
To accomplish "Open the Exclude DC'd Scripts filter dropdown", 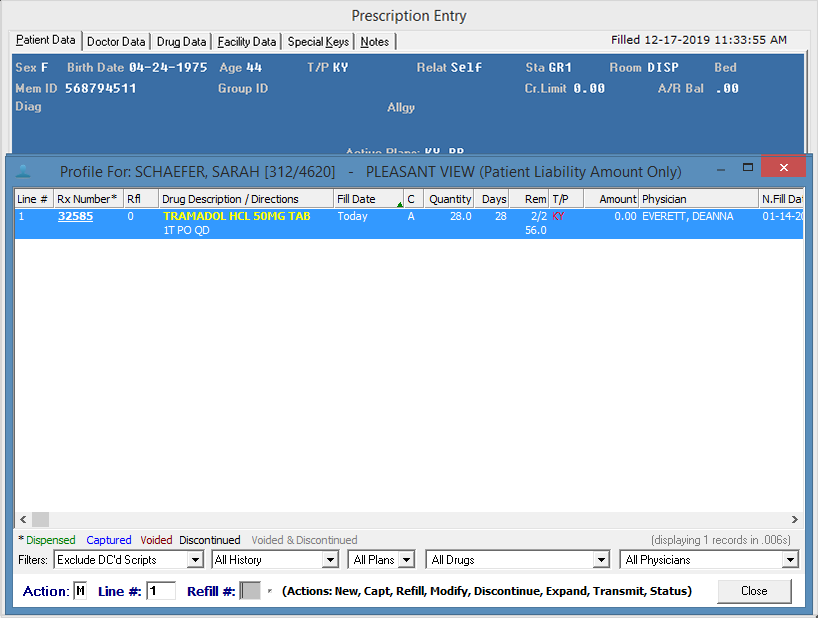I will click(x=195, y=560).
